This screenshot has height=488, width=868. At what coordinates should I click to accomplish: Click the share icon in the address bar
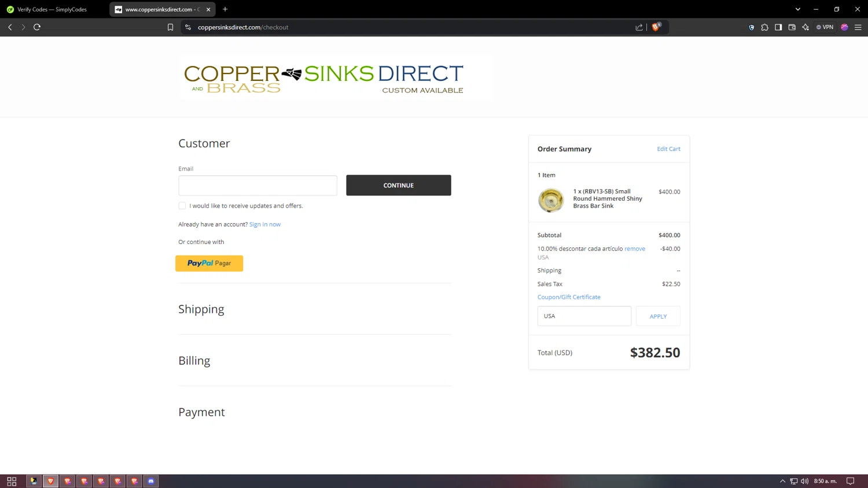639,27
